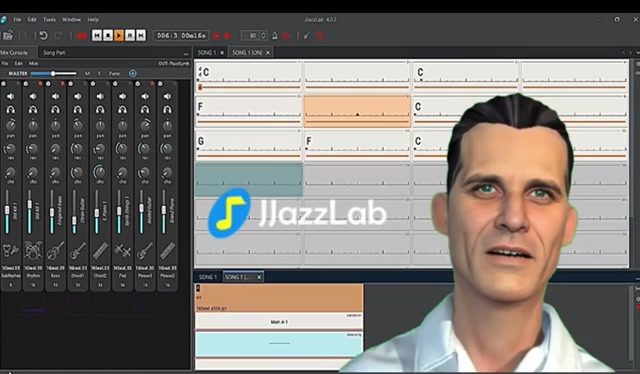Click the keyboard icon on Chord2 channel
640x374 pixels.
tap(100, 250)
